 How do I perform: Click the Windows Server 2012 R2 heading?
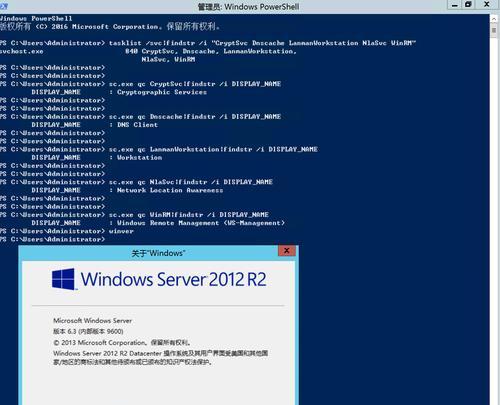click(x=174, y=279)
